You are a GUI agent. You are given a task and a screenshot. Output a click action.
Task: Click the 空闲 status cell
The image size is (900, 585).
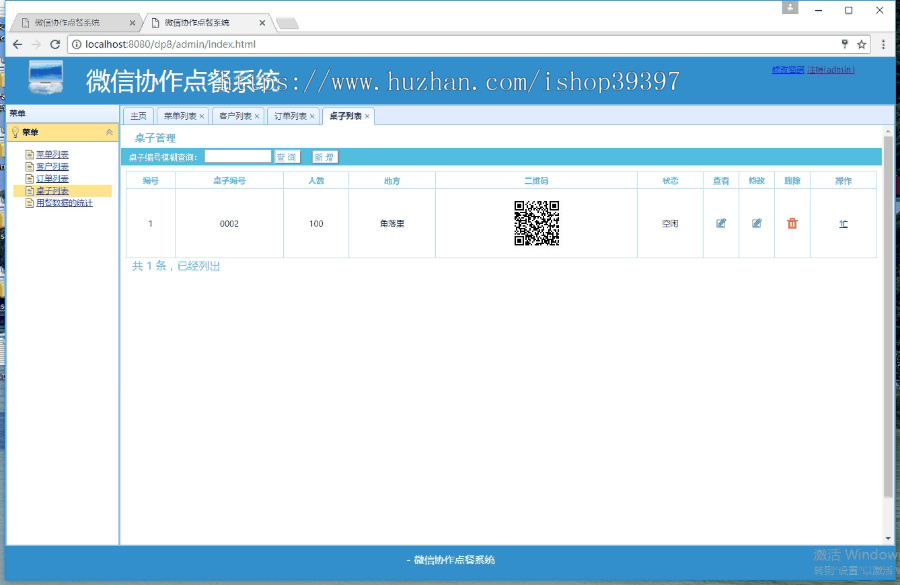[670, 224]
